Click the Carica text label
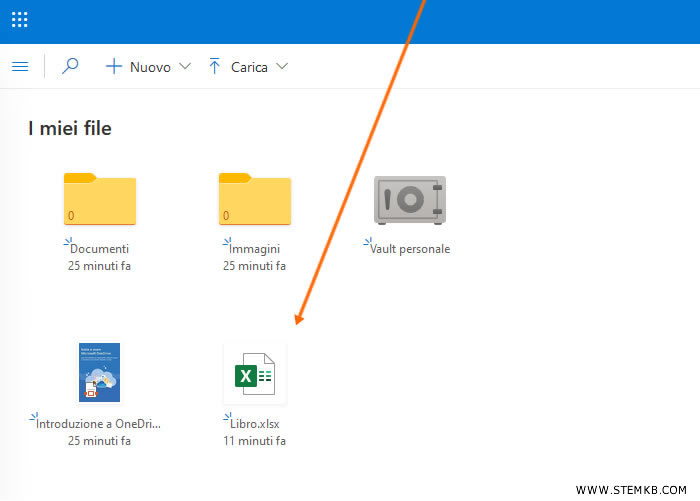 coord(249,67)
